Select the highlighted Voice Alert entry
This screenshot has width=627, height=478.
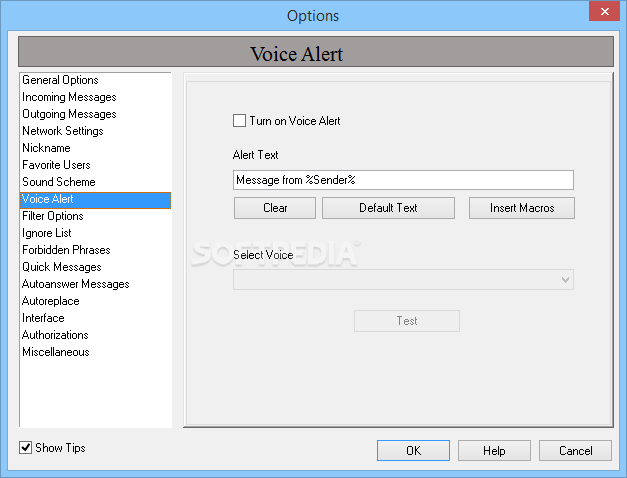(95, 199)
